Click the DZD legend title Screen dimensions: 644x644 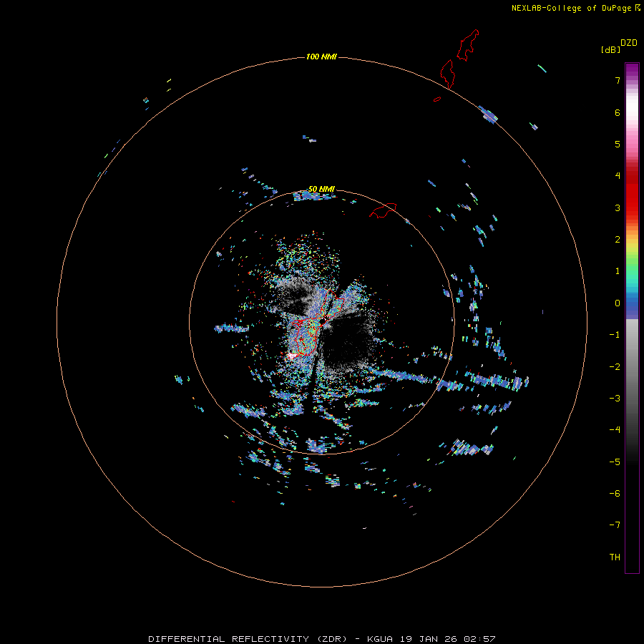(629, 43)
